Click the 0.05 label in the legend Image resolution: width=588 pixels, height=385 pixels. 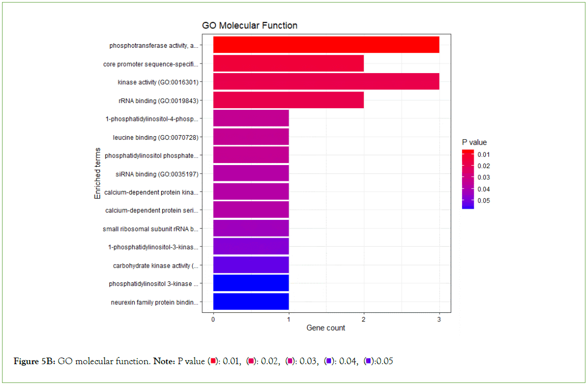tap(483, 201)
